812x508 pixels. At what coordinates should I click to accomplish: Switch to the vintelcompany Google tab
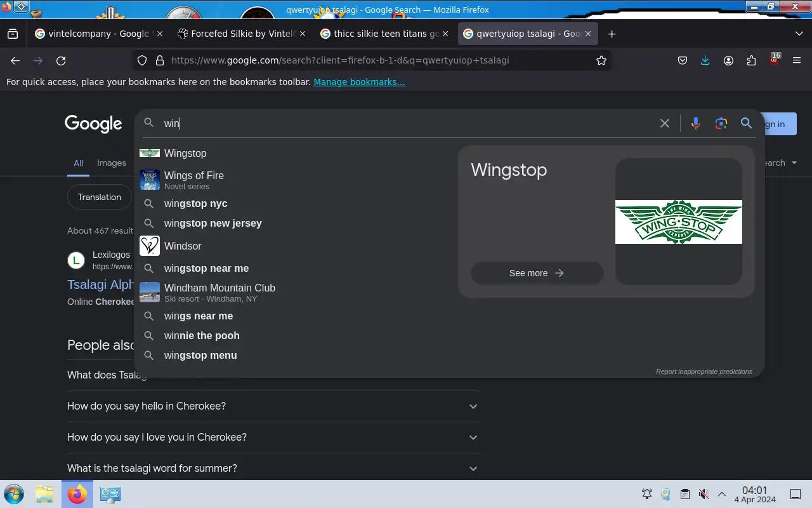[x=98, y=34]
